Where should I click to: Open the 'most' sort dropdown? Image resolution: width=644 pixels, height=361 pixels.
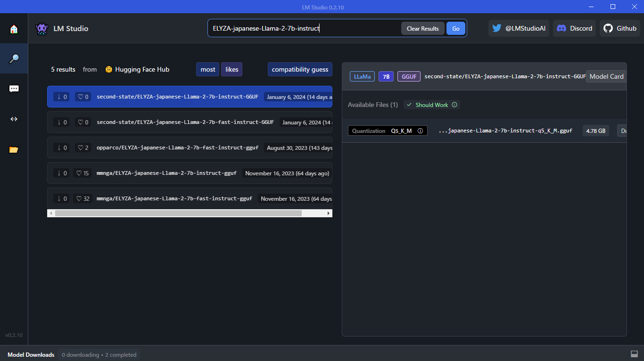(x=208, y=69)
